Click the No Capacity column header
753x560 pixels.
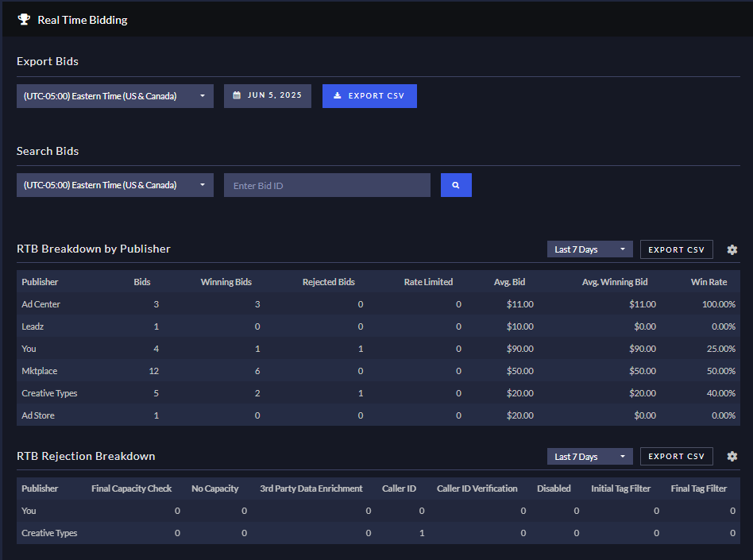[214, 489]
